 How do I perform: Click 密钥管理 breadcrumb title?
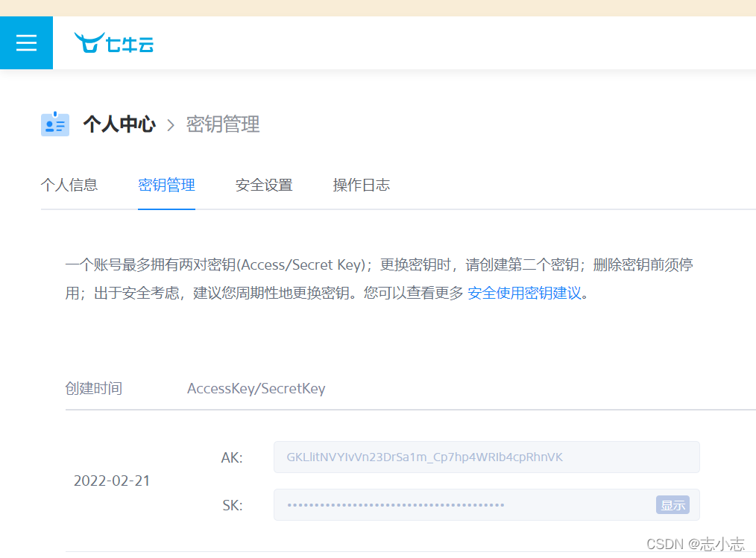tap(223, 124)
